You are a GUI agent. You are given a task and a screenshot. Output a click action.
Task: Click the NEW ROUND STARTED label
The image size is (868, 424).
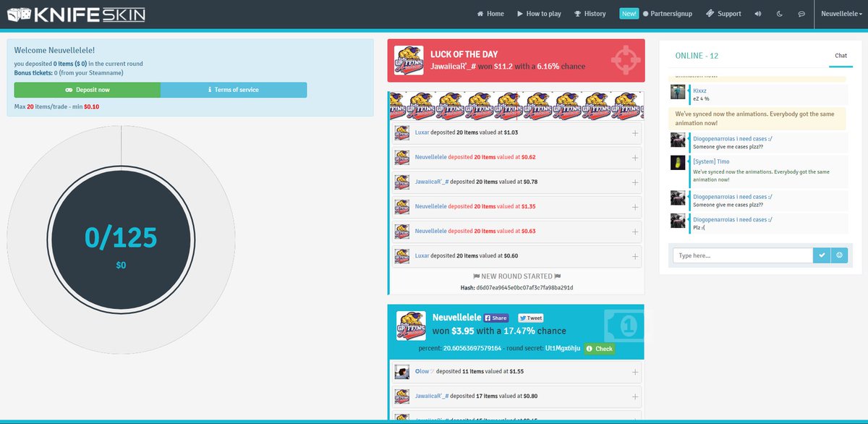516,276
